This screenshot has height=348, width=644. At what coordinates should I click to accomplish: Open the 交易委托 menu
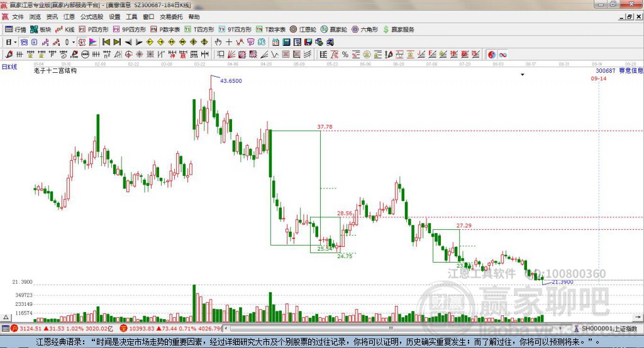pos(171,17)
